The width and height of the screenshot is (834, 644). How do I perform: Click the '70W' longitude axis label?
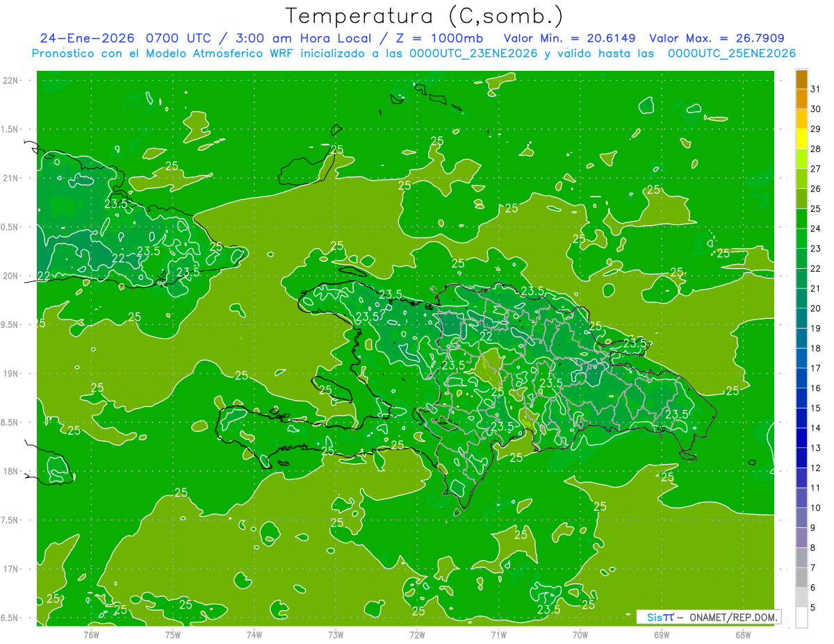click(580, 635)
